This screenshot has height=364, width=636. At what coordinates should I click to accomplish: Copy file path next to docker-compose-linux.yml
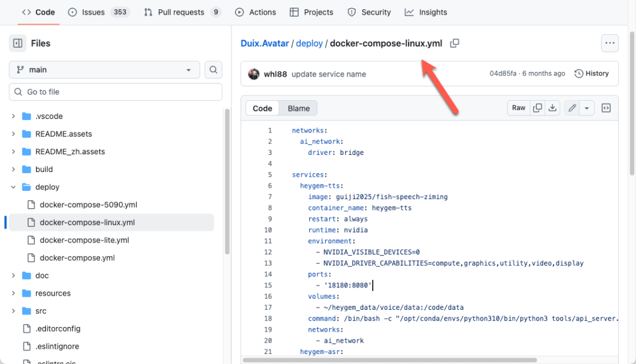coord(455,44)
